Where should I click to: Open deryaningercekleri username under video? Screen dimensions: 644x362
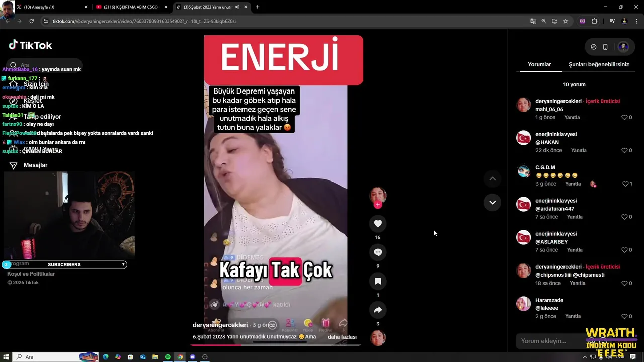tap(220, 325)
